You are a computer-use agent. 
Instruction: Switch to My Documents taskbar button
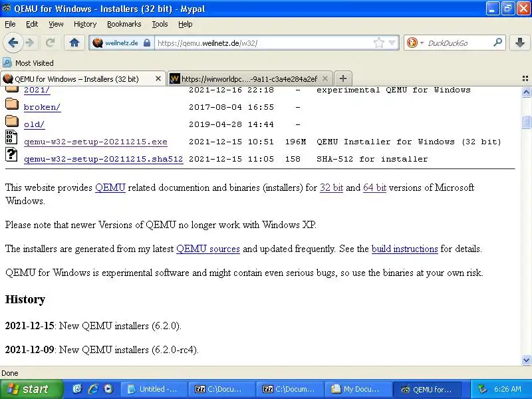click(x=358, y=389)
